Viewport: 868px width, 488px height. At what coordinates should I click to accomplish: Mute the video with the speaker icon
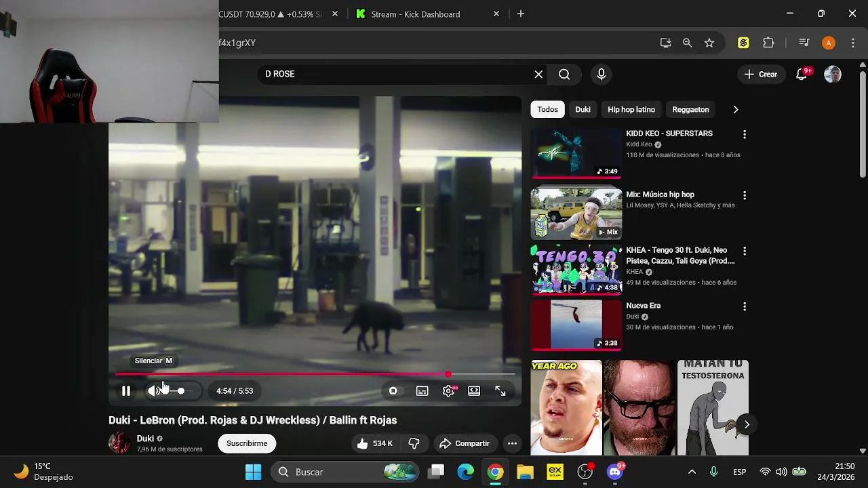pyautogui.click(x=155, y=391)
